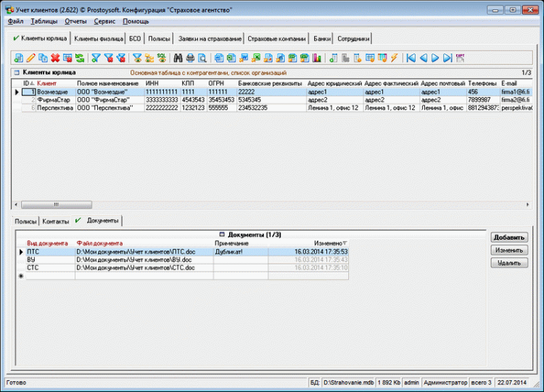
Task: Click the binoculars search icon
Action: point(178,58)
